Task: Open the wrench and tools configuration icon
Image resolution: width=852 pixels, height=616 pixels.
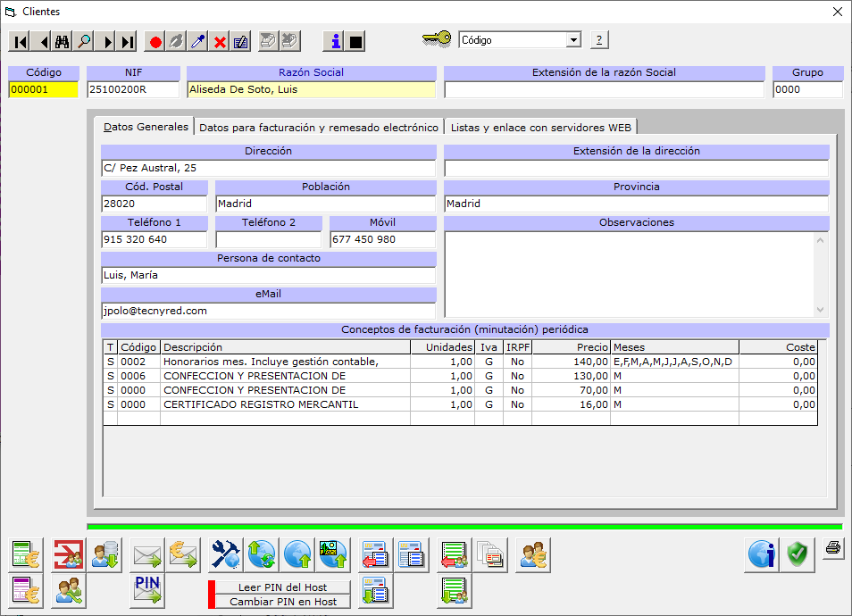Action: coord(226,555)
